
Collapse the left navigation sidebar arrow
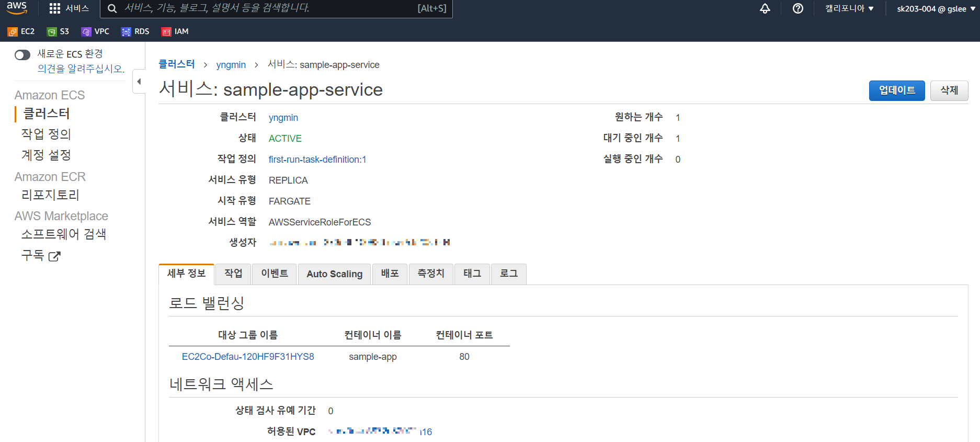pyautogui.click(x=139, y=81)
